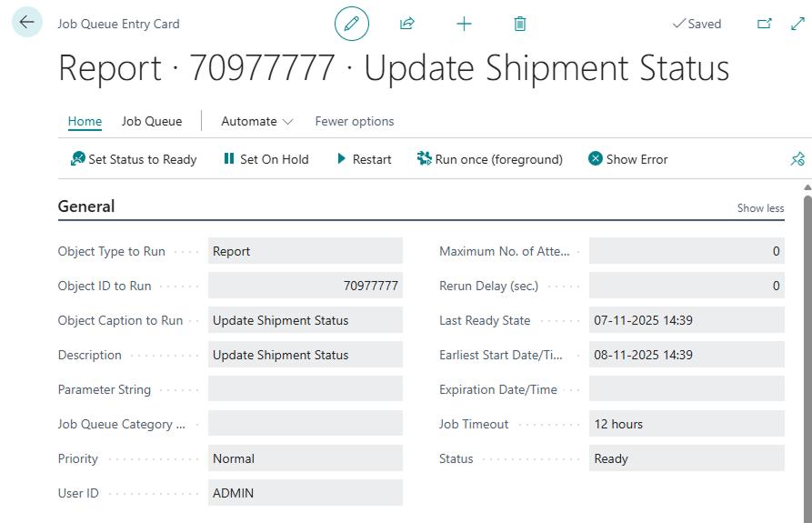Click the Fewer options button

pyautogui.click(x=355, y=121)
